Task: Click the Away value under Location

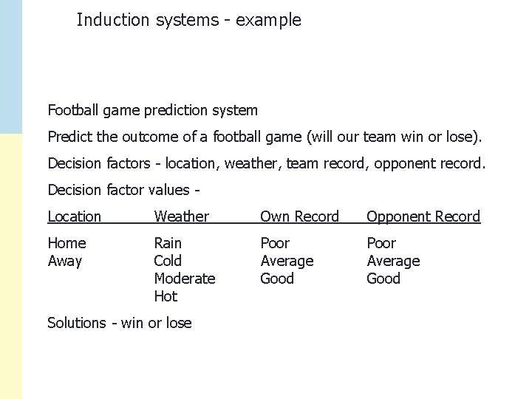Action: 65,261
